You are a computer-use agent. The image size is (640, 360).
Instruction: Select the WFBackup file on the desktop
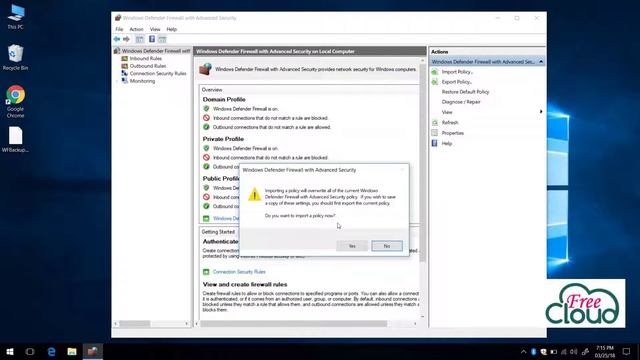tap(16, 140)
